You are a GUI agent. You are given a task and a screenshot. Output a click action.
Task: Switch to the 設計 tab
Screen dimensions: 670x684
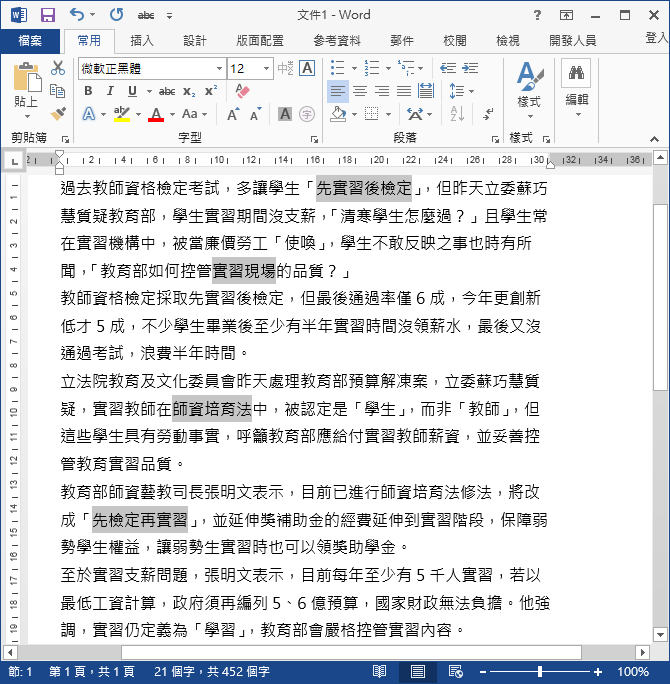(x=195, y=41)
